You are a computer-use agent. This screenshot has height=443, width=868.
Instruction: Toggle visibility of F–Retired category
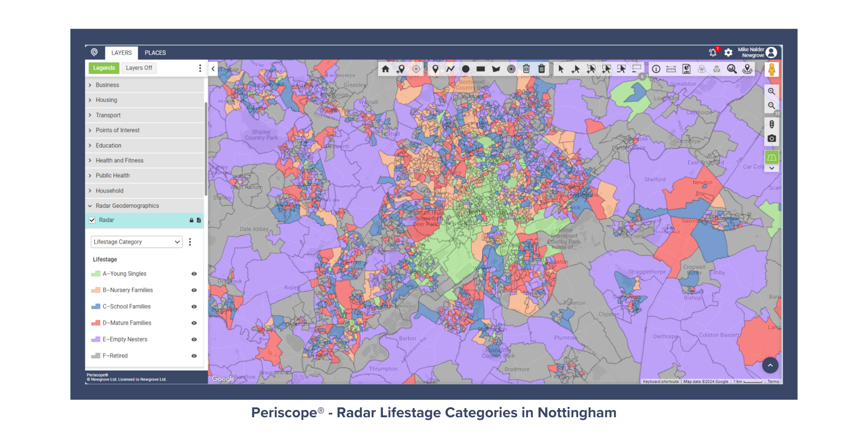click(194, 356)
